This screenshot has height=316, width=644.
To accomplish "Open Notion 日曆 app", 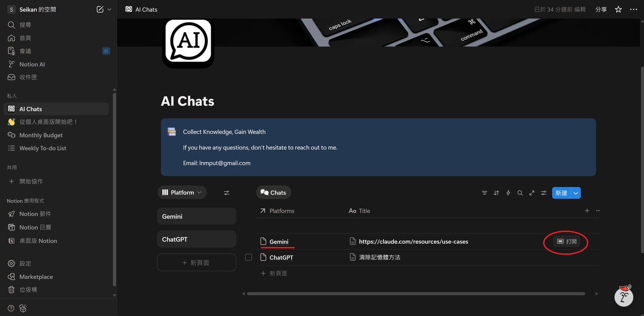I will point(56,227).
